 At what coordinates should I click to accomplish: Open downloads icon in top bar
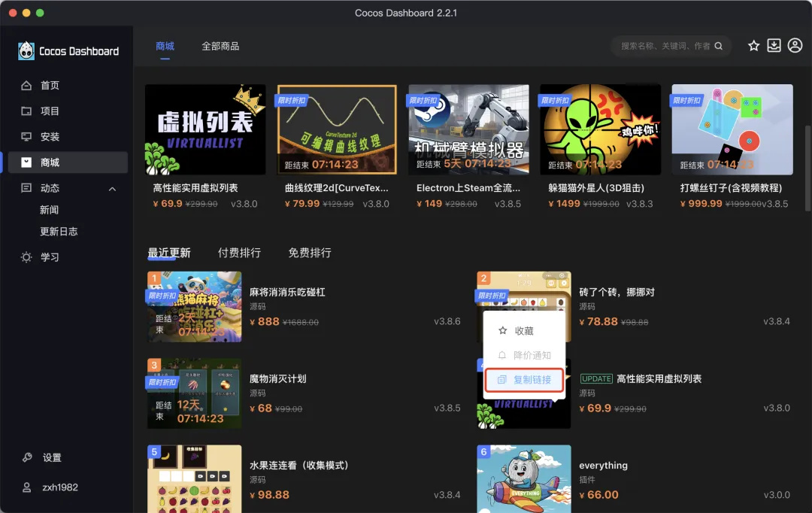click(x=774, y=46)
